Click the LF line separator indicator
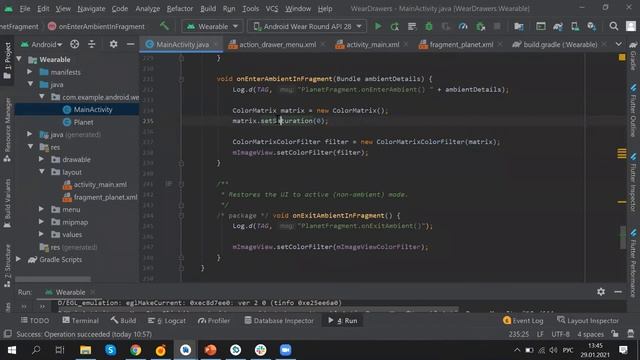The image size is (640, 360). pos(540,334)
